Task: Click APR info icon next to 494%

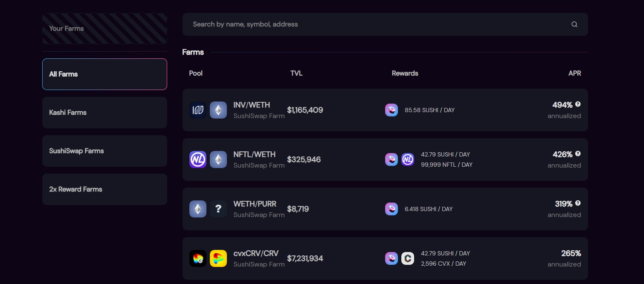Action: click(x=578, y=104)
